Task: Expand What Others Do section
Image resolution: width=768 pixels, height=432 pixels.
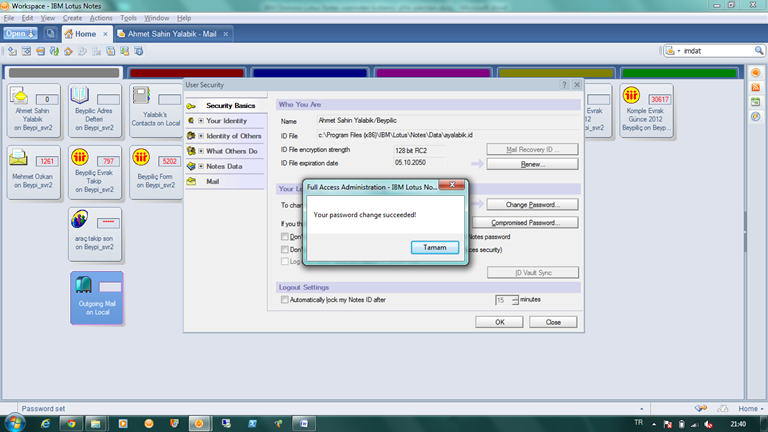Action: pos(201,151)
